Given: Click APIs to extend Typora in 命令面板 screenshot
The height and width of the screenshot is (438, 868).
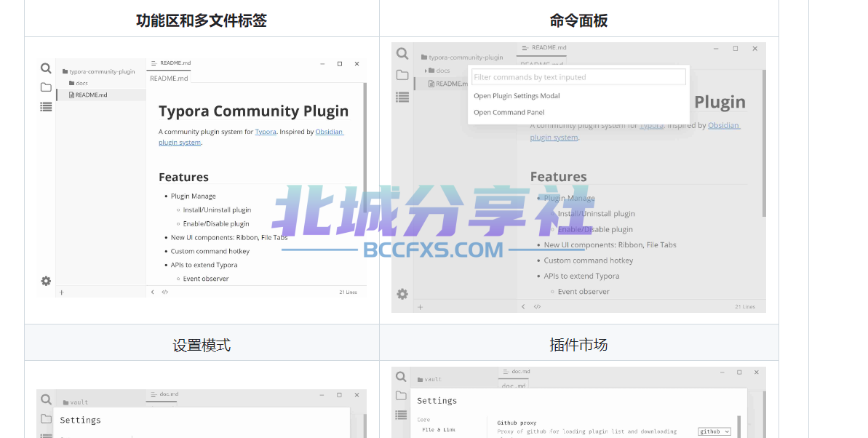Looking at the screenshot, I should tap(581, 276).
